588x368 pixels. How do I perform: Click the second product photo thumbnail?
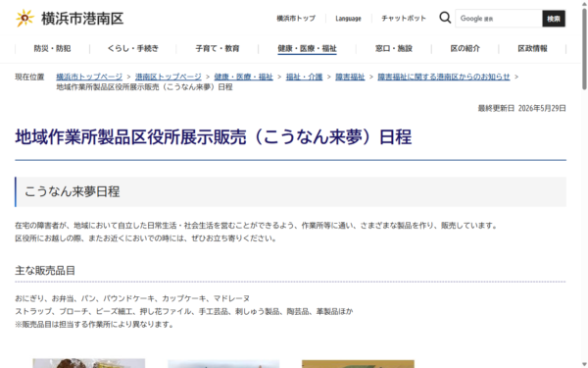click(x=223, y=364)
